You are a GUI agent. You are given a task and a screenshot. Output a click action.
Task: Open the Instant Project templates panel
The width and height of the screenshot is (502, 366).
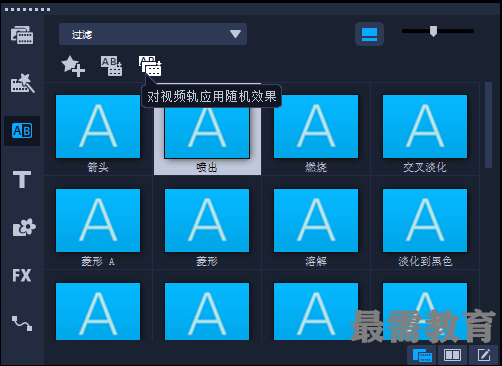(x=23, y=83)
